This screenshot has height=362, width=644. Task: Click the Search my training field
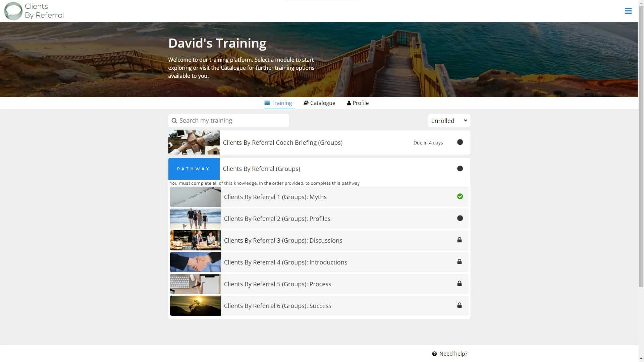pos(231,121)
